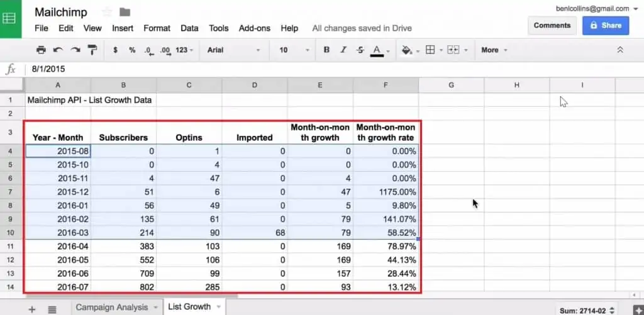Viewport: 644px width, 315px height.
Task: Expand the More toolbar options
Action: click(x=494, y=50)
